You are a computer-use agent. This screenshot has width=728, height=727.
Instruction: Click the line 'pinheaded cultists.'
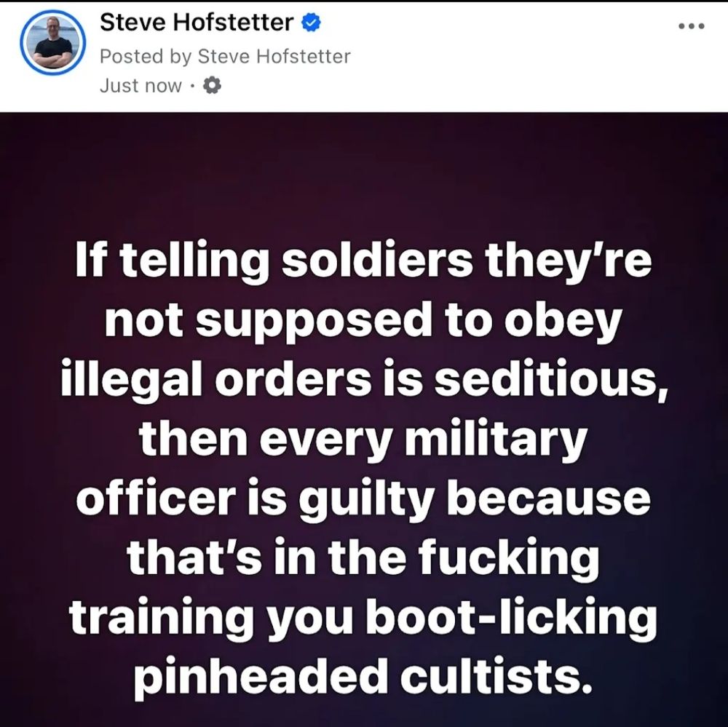point(363,679)
